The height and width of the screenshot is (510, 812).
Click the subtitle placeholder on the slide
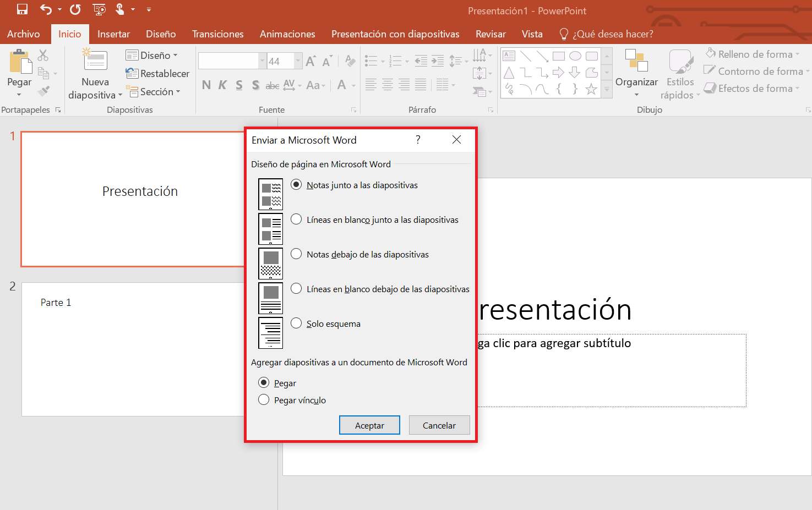(612, 370)
